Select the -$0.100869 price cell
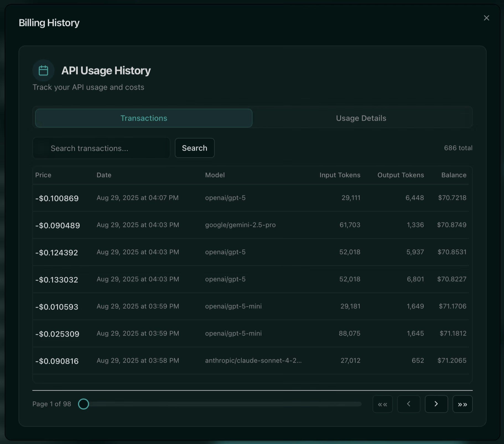The height and width of the screenshot is (444, 504). pyautogui.click(x=57, y=198)
